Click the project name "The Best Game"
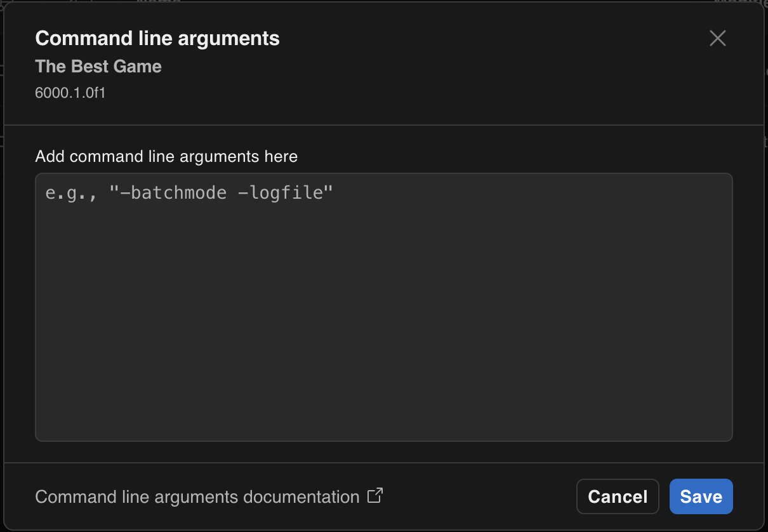The width and height of the screenshot is (768, 532). (98, 67)
